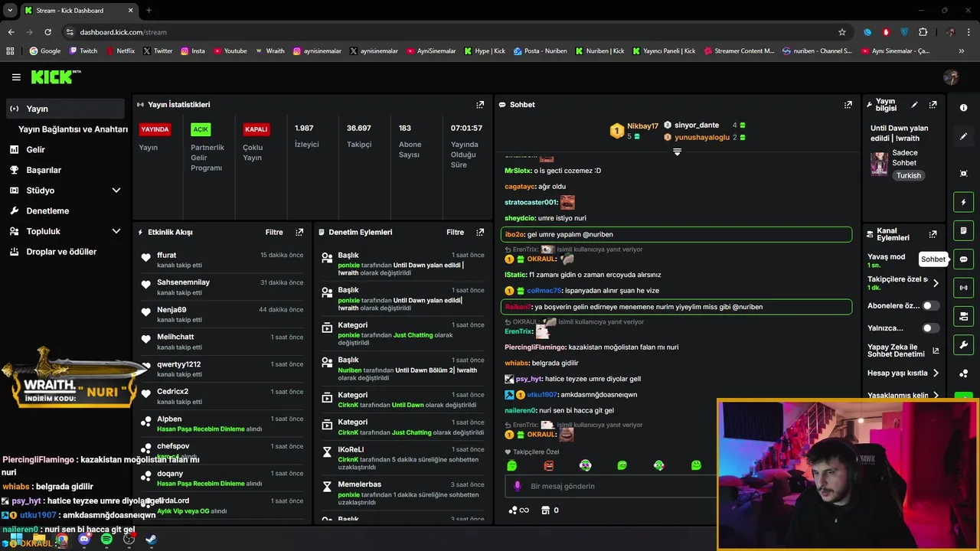Viewport: 980px width, 551px height.
Task: Pop out the Kanal Eylemleri panel
Action: (x=933, y=234)
